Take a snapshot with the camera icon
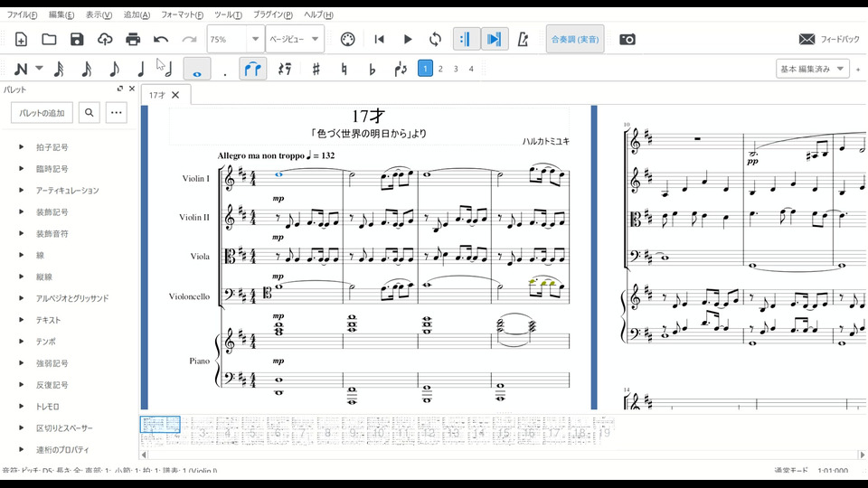This screenshot has width=868, height=488. (x=627, y=39)
